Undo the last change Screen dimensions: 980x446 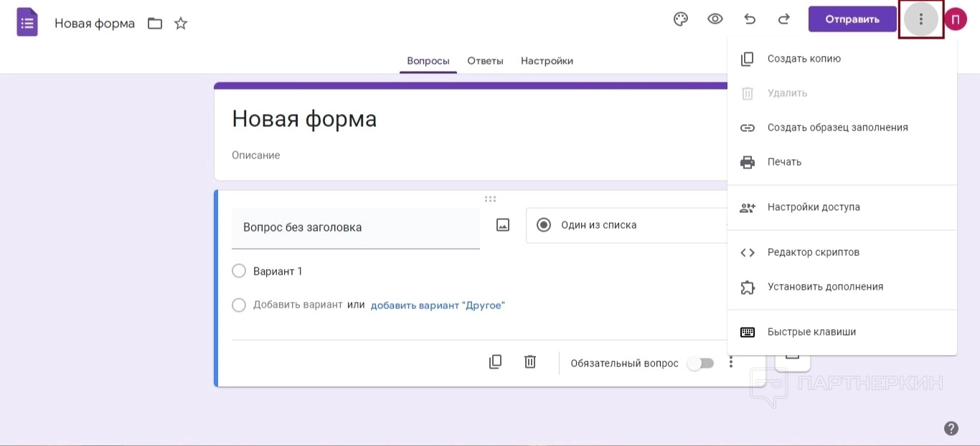(750, 19)
